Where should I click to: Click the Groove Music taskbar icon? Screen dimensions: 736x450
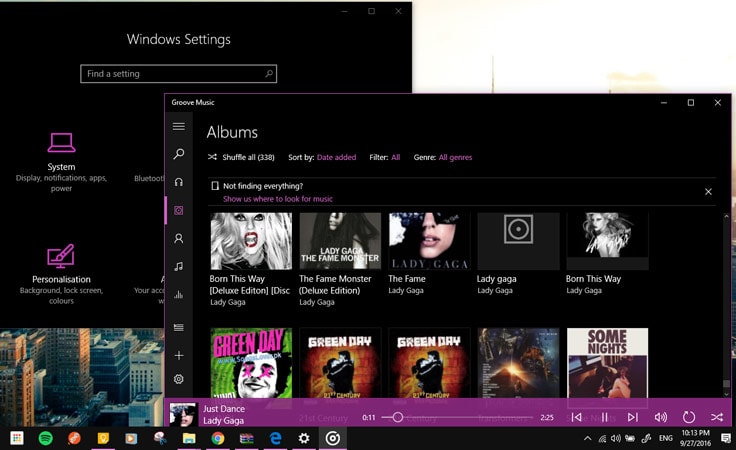333,438
